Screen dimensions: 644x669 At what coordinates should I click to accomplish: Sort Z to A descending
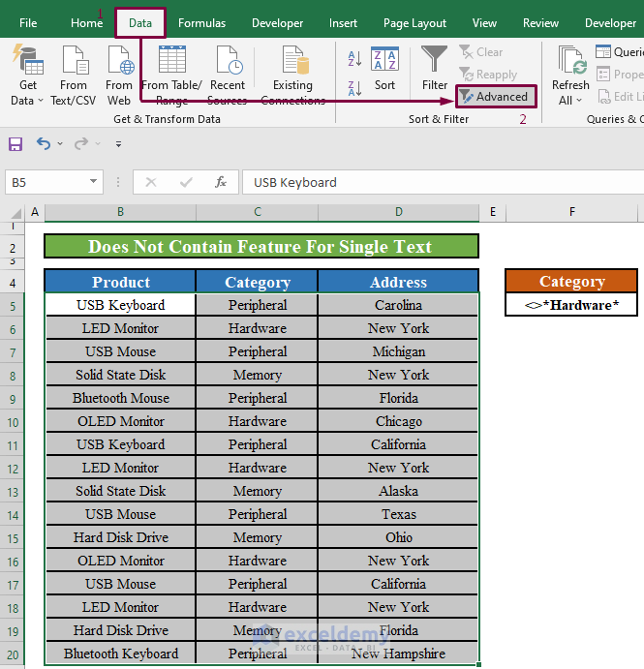coord(354,88)
